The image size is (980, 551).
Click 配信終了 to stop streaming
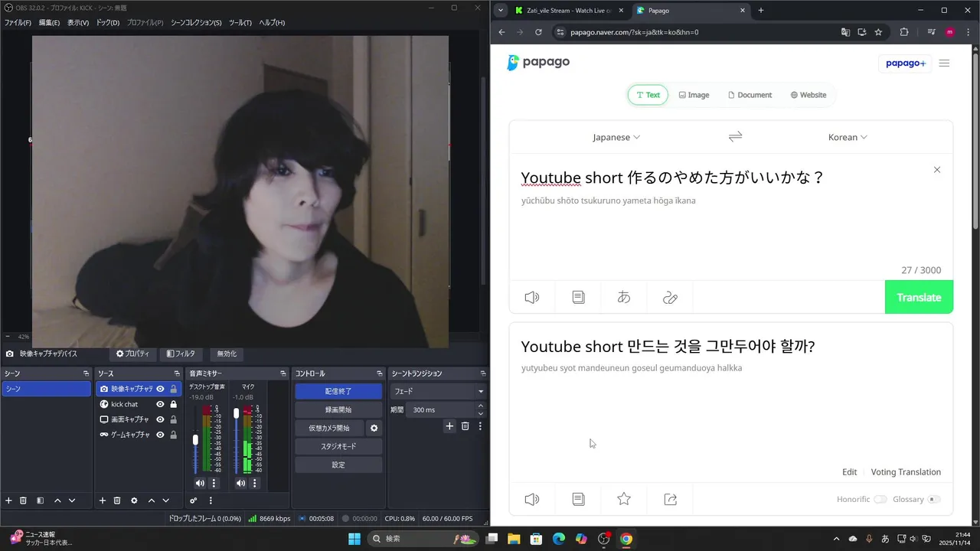tap(338, 391)
